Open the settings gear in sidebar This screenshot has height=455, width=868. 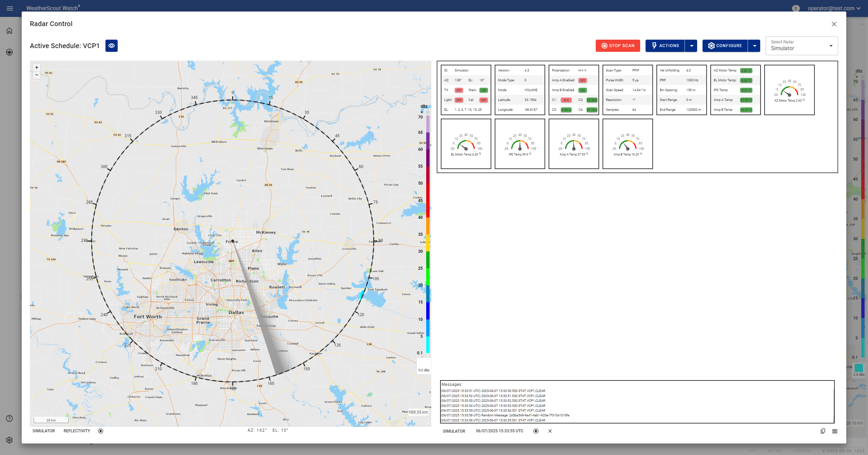click(9, 440)
